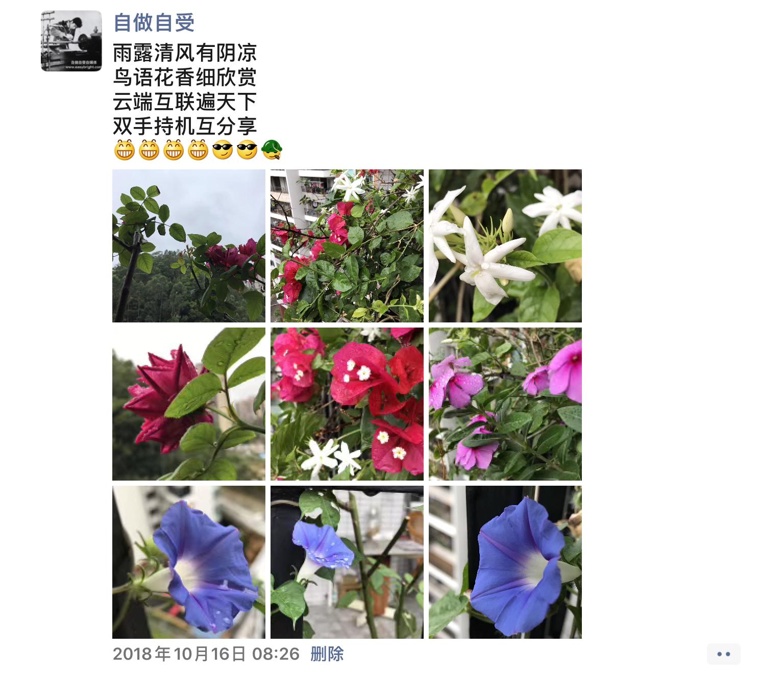Click the last poem line 双手持机互分享
784x676 pixels.
point(185,126)
